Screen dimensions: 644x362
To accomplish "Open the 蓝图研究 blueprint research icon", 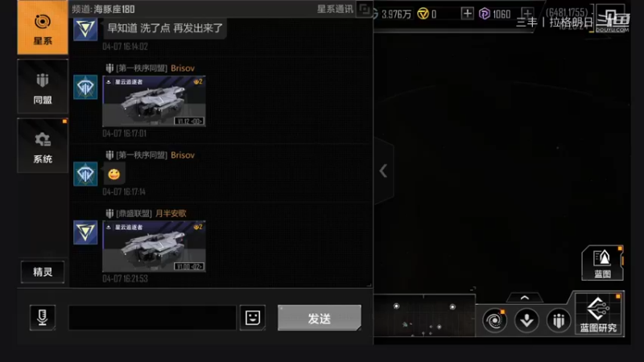I will [598, 314].
